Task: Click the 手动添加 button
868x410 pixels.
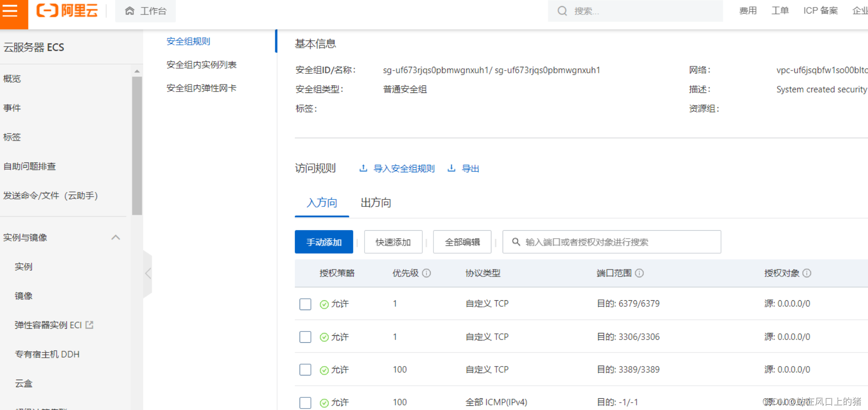Action: pyautogui.click(x=324, y=242)
